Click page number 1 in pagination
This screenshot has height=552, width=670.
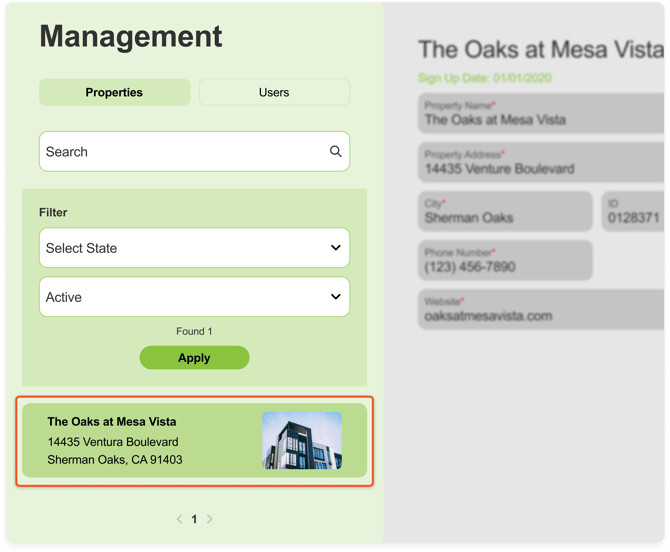point(194,519)
